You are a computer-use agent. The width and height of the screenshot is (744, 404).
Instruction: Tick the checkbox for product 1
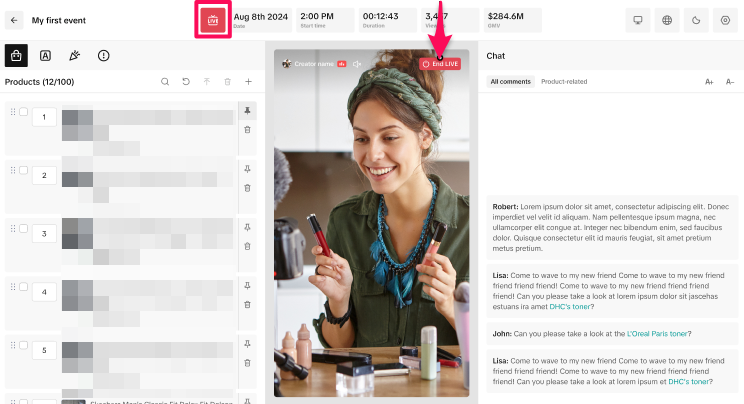pyautogui.click(x=24, y=112)
